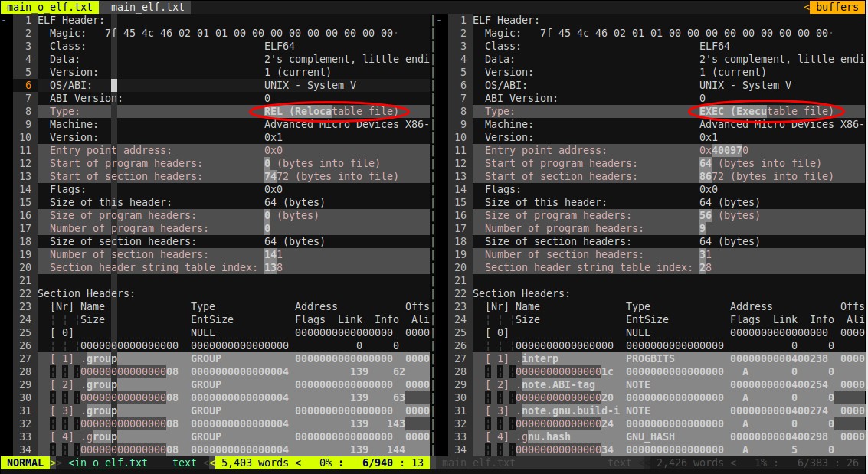868x474 pixels.
Task: Click the 5,403 words counter in statusline
Action: pos(254,463)
